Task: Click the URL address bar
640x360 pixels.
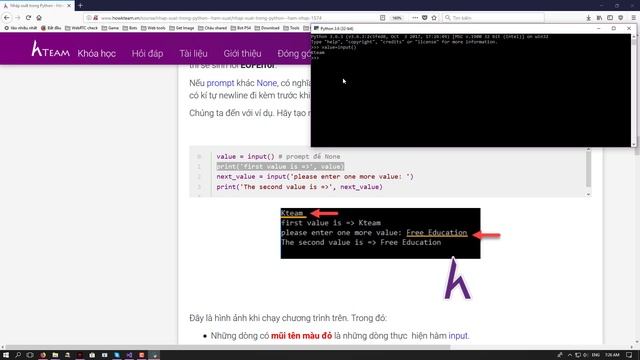Action: [x=237, y=18]
